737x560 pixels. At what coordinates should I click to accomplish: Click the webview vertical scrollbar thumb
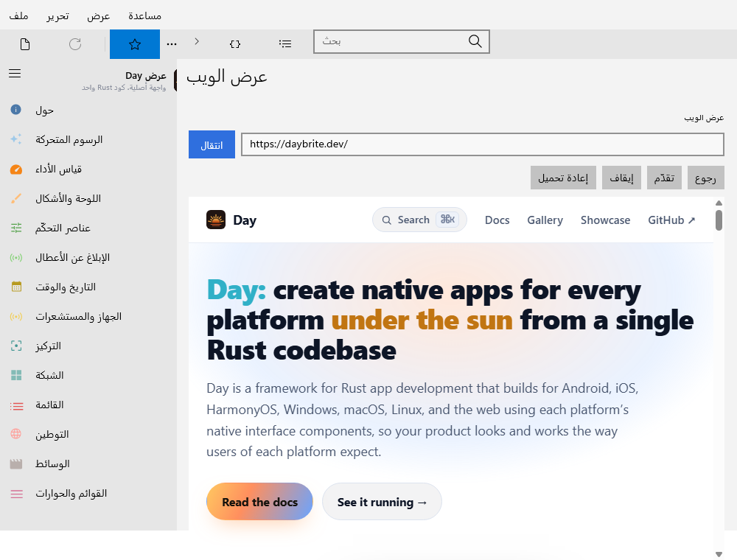point(719,220)
